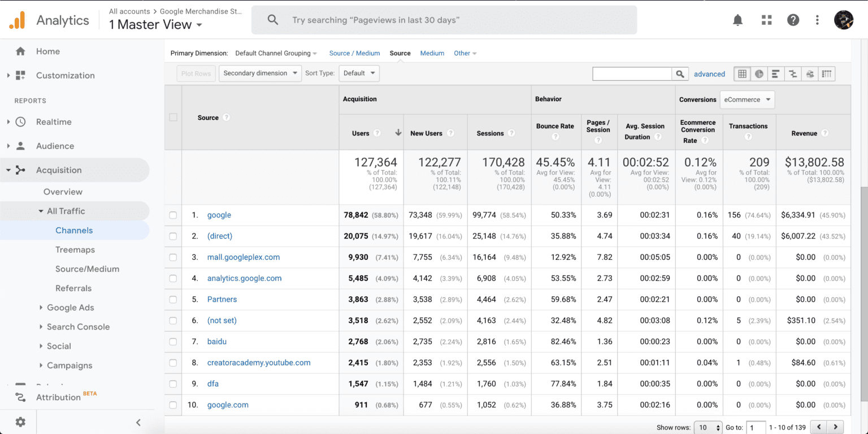Image resolution: width=868 pixels, height=434 pixels.
Task: Click the Customization dashboard icon
Action: pos(20,75)
